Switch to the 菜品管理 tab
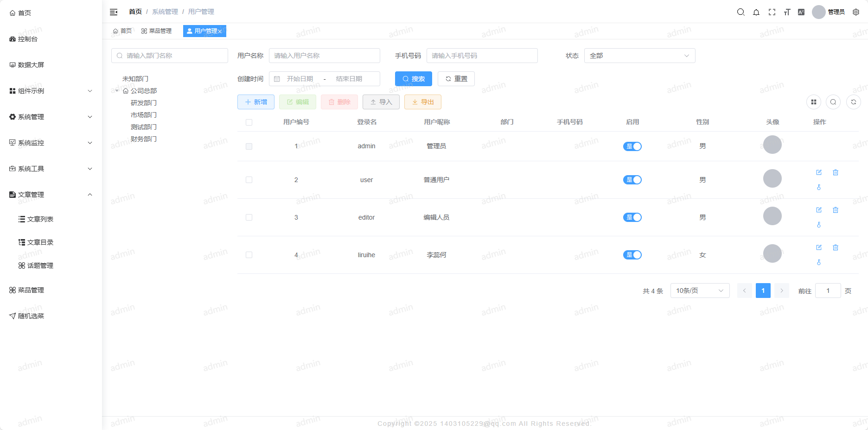This screenshot has height=430, width=868. click(157, 31)
